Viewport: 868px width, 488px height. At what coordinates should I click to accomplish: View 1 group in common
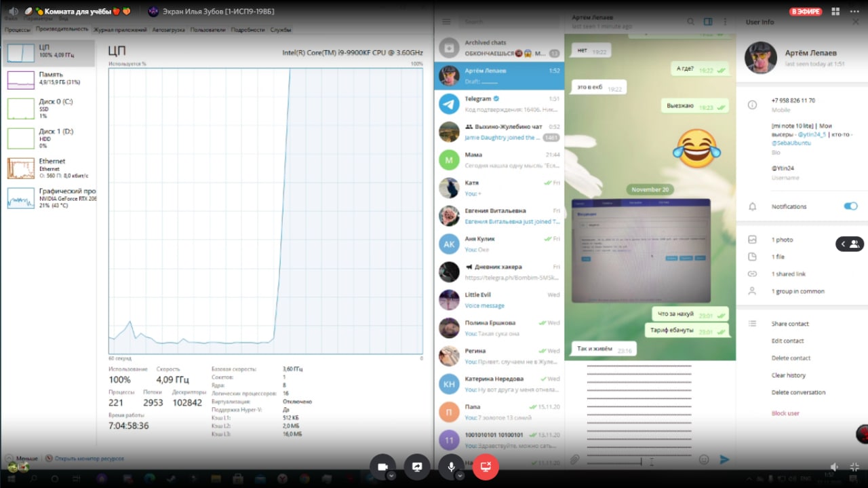coord(798,291)
